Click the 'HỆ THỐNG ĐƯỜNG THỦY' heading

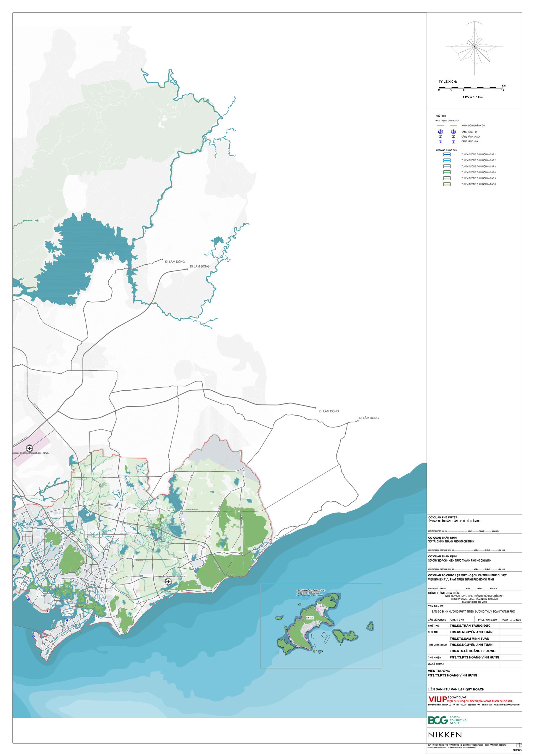click(447, 151)
